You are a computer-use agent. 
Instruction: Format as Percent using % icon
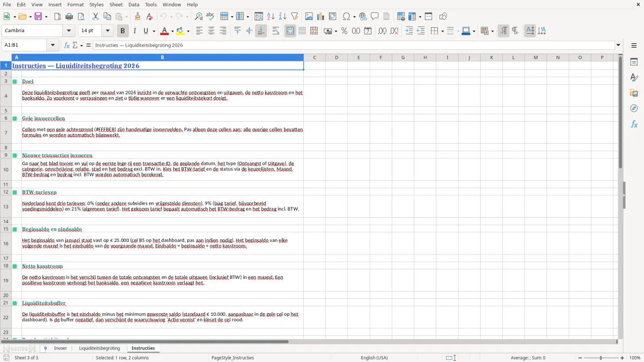(344, 31)
